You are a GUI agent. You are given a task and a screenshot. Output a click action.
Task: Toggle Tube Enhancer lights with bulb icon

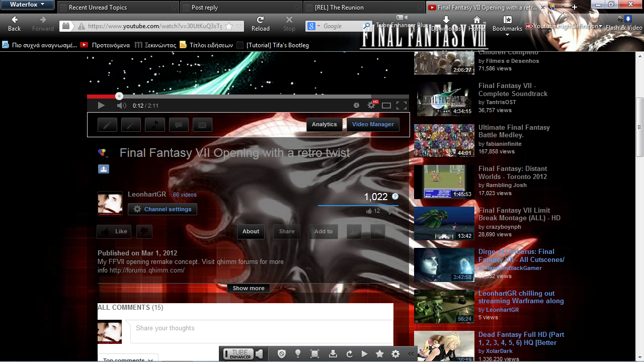click(x=298, y=354)
